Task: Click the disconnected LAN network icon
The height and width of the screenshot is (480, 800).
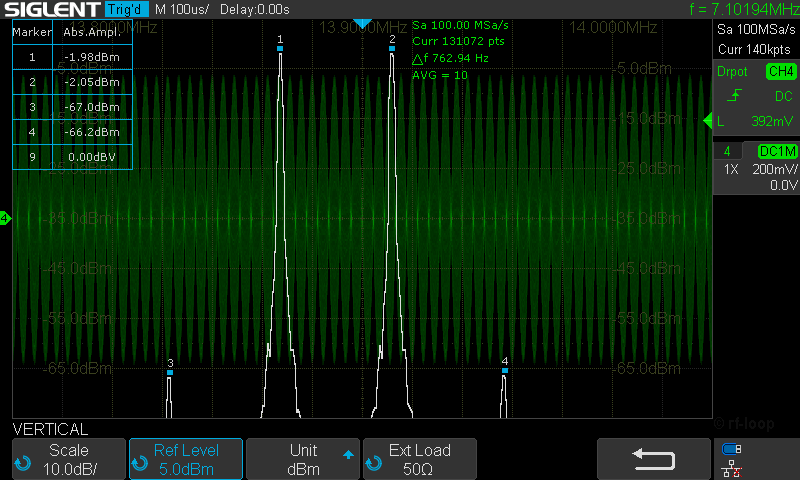Action: pyautogui.click(x=732, y=469)
